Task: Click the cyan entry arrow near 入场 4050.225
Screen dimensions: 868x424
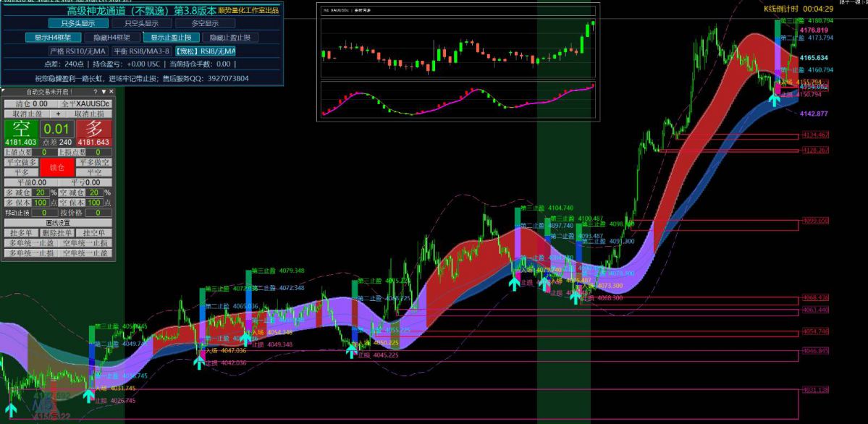Action: tap(351, 352)
